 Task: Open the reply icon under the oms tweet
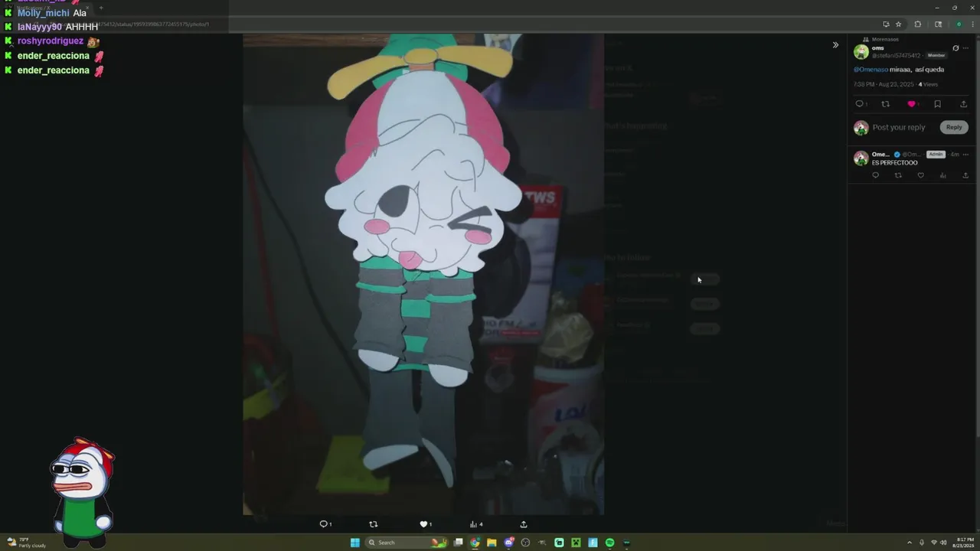[860, 104]
